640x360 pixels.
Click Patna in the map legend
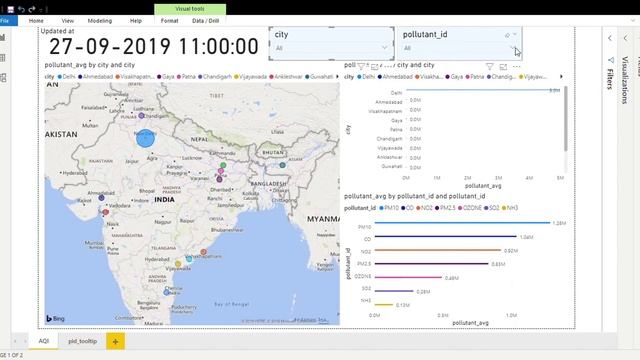tap(186, 77)
